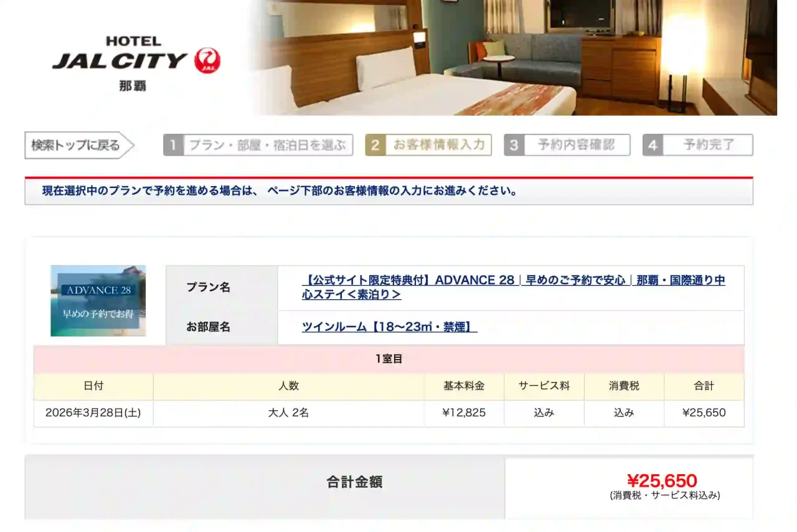Click the 合計 column header

tap(704, 386)
